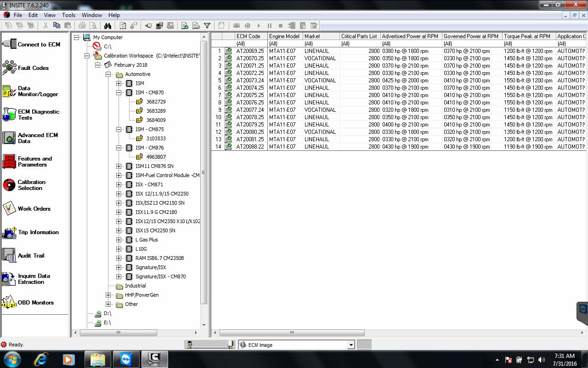The height and width of the screenshot is (368, 588).
Task: Click the Print Preview toolbar icon
Action: (93, 26)
